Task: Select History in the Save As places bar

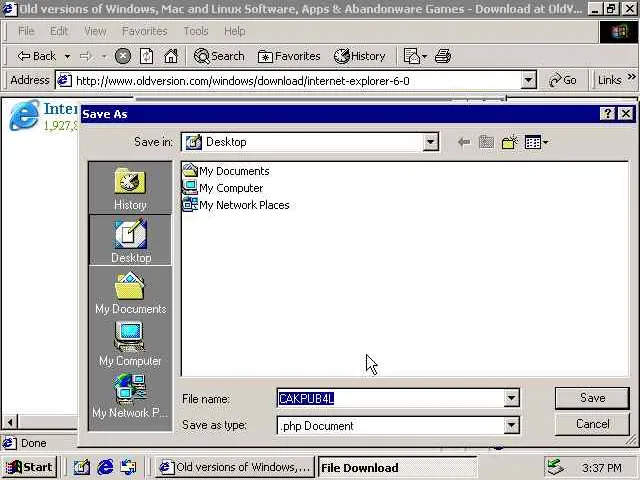Action: 130,189
